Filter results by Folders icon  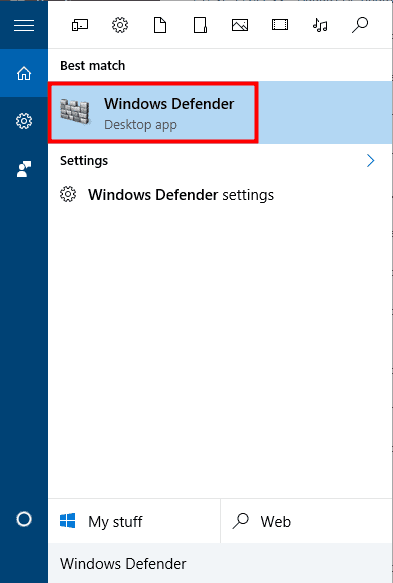tap(200, 25)
